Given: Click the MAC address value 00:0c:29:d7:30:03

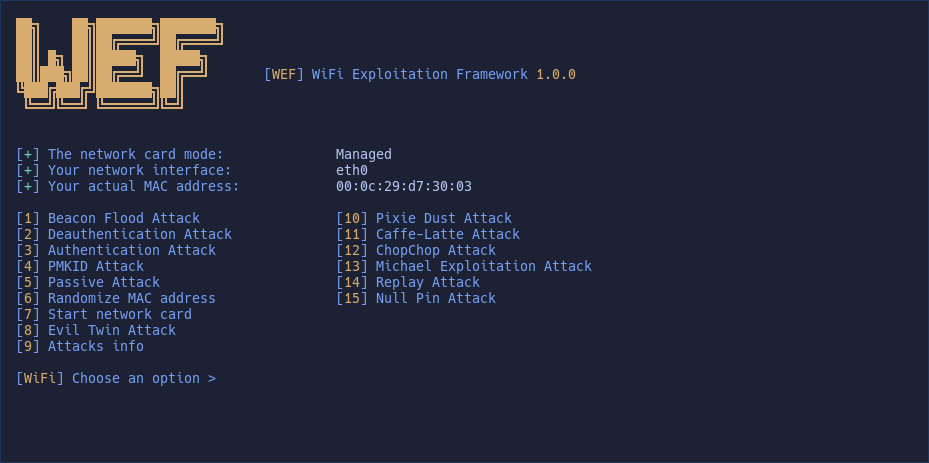Looking at the screenshot, I should [x=403, y=186].
